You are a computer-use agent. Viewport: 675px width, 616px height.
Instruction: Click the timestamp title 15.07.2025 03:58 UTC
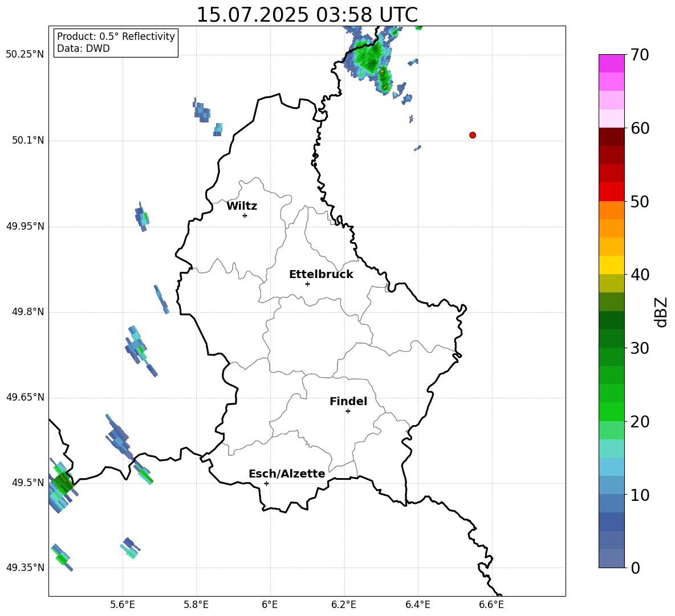[x=307, y=15]
